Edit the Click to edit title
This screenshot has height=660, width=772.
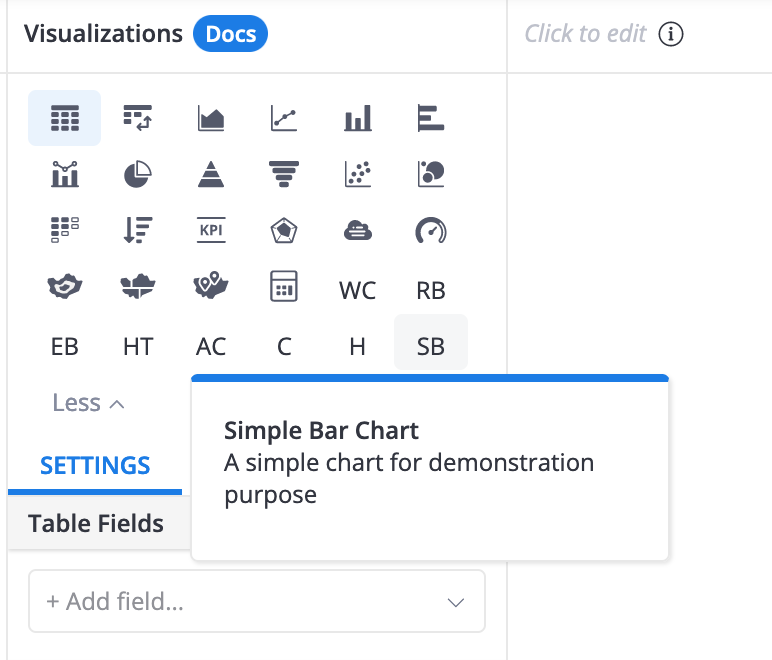(585, 34)
